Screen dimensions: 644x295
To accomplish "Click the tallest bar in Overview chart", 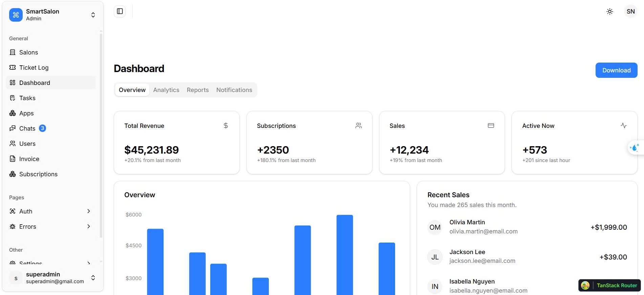I will 345,255.
